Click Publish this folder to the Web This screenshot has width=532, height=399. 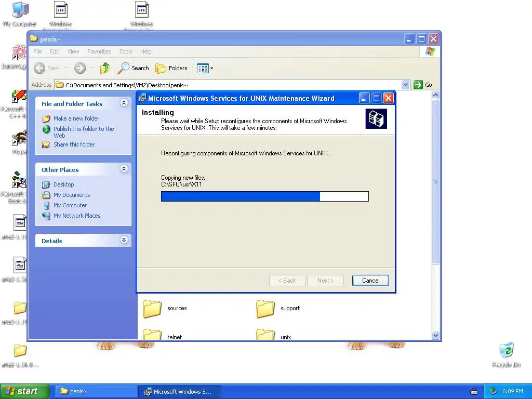point(84,132)
